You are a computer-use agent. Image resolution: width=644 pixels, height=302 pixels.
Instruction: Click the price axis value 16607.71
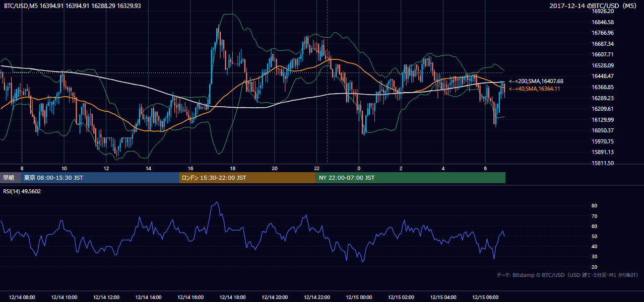pos(602,54)
